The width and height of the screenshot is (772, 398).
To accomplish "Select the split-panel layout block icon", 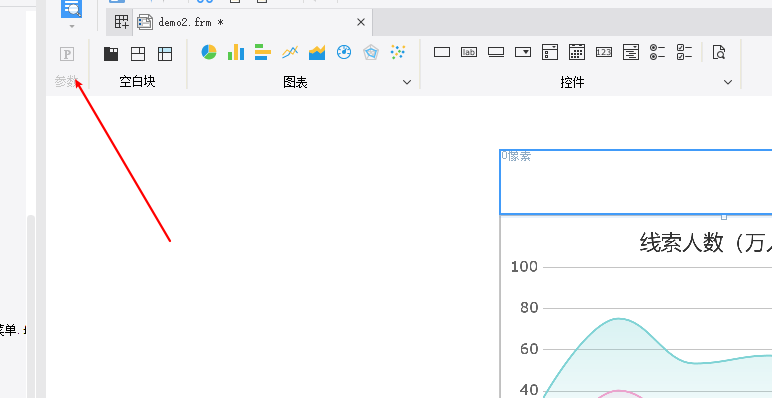I will pos(138,54).
